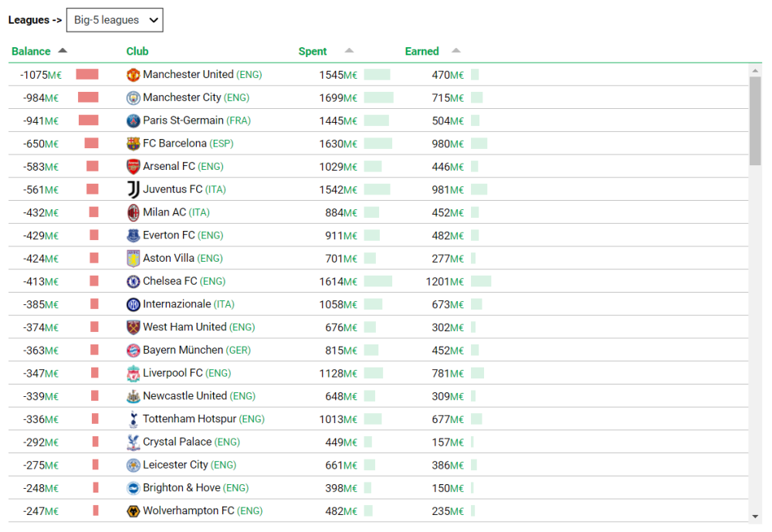Click the West Ham United crest icon
Screen dimensions: 772x532
pyautogui.click(x=133, y=327)
